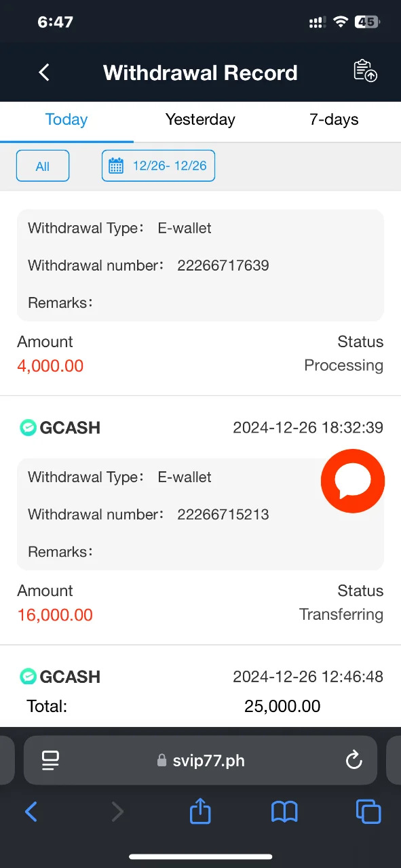Open the 12/26- 12/26 date range picker
The width and height of the screenshot is (401, 868).
click(158, 166)
